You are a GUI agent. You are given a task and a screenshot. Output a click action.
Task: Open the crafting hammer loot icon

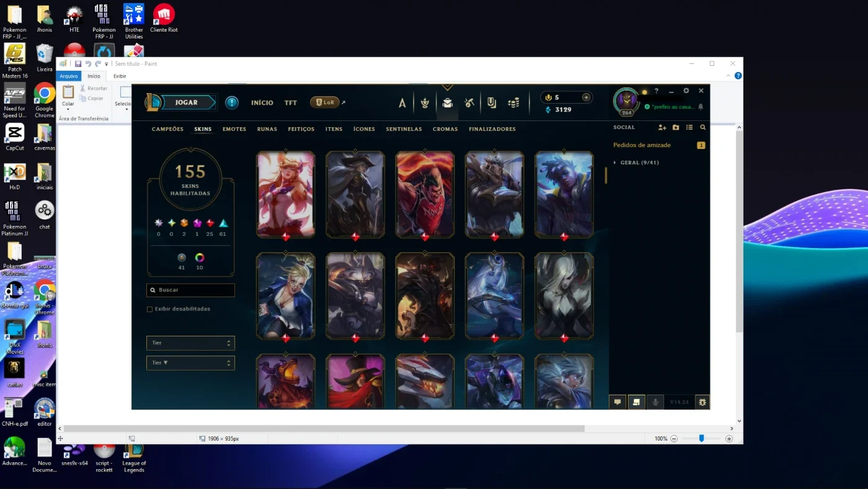[469, 103]
